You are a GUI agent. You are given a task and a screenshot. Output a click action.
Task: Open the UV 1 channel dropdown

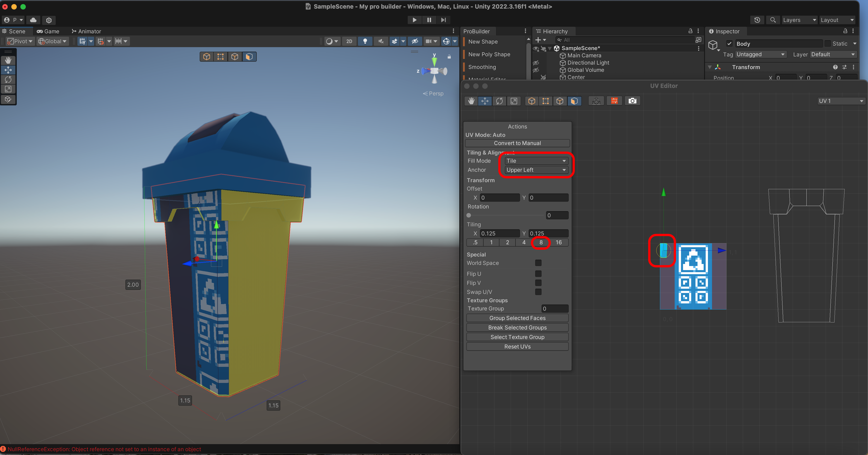[x=841, y=101]
